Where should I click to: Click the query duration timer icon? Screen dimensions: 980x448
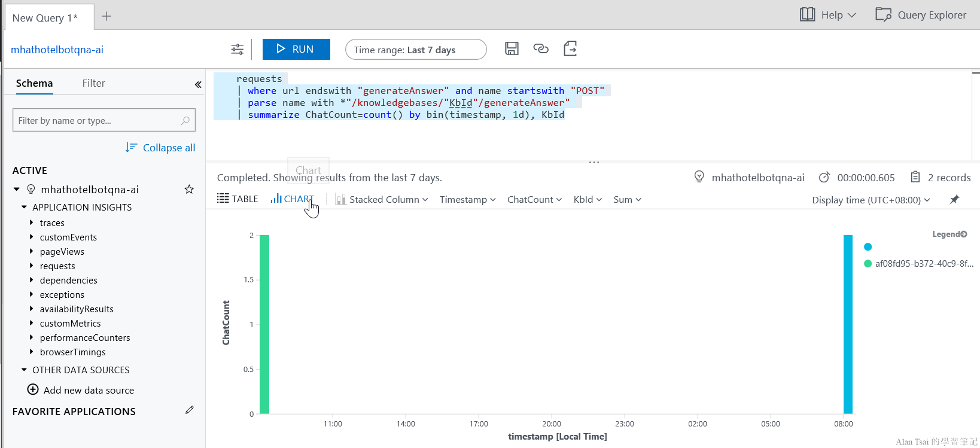point(824,177)
